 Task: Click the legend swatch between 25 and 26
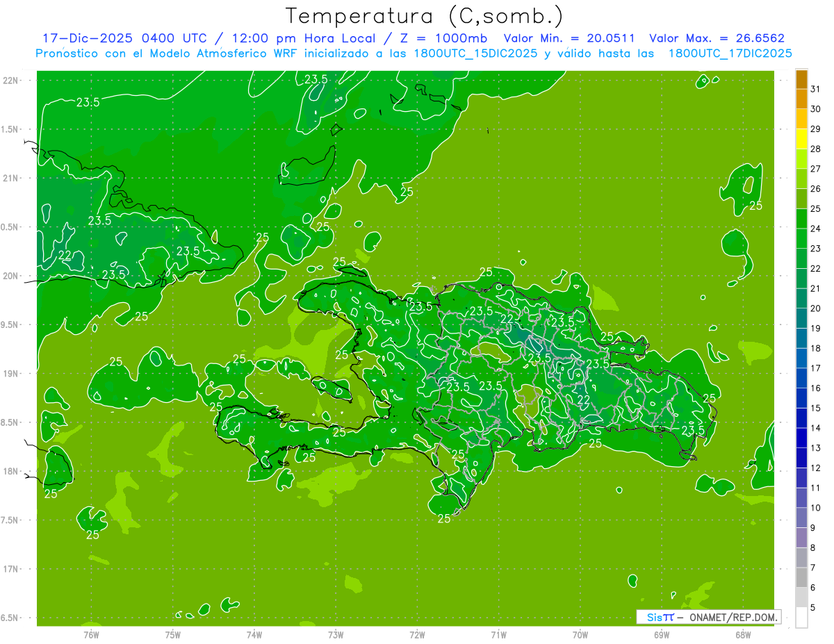801,199
